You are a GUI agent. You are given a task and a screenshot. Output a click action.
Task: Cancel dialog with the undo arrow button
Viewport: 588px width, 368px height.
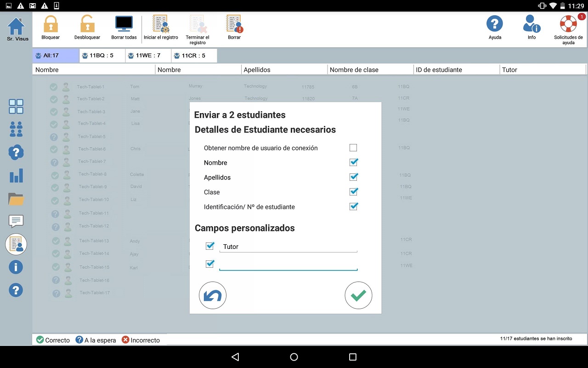click(x=212, y=295)
